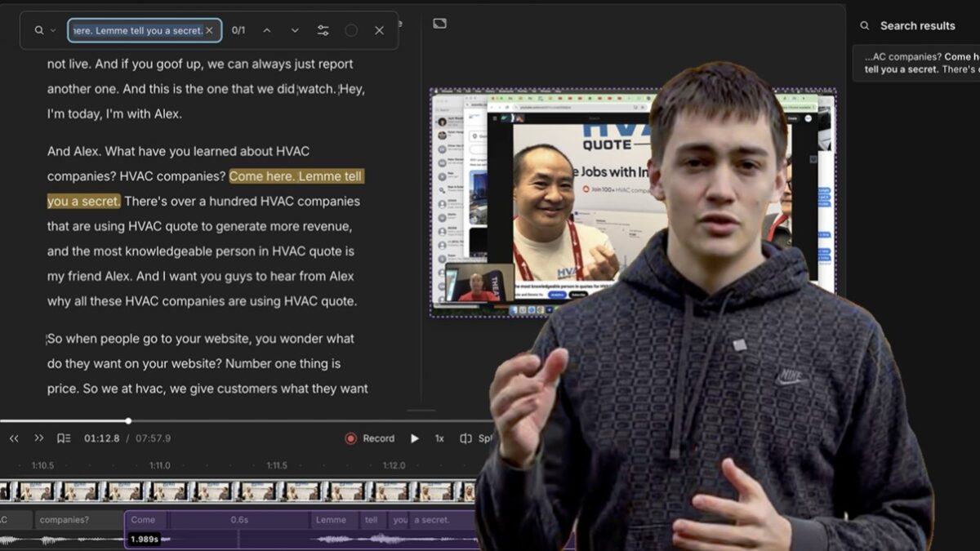This screenshot has width=980, height=551.
Task: Open the search mode dropdown by magnifier
Action: (45, 30)
